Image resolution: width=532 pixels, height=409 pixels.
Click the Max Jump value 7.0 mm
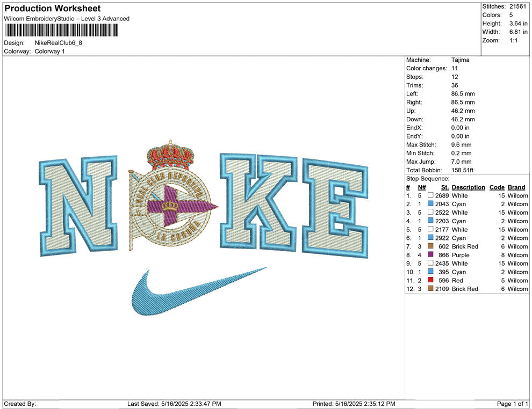(462, 162)
